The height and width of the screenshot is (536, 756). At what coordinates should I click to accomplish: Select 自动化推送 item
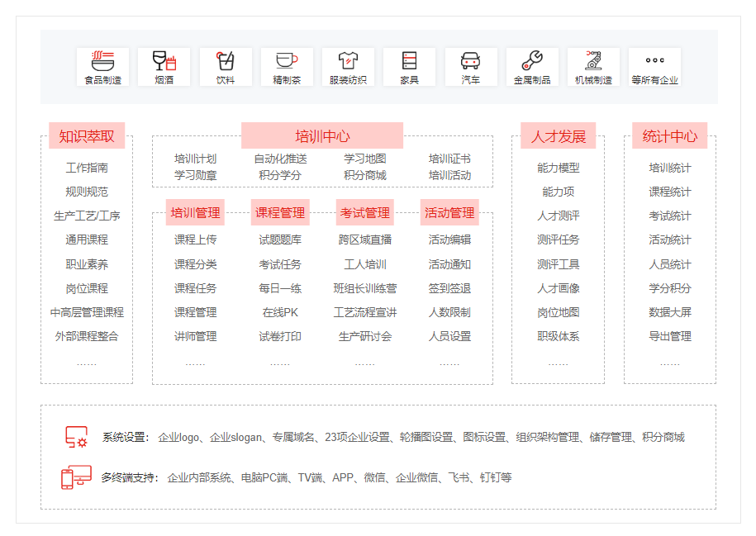click(x=280, y=159)
